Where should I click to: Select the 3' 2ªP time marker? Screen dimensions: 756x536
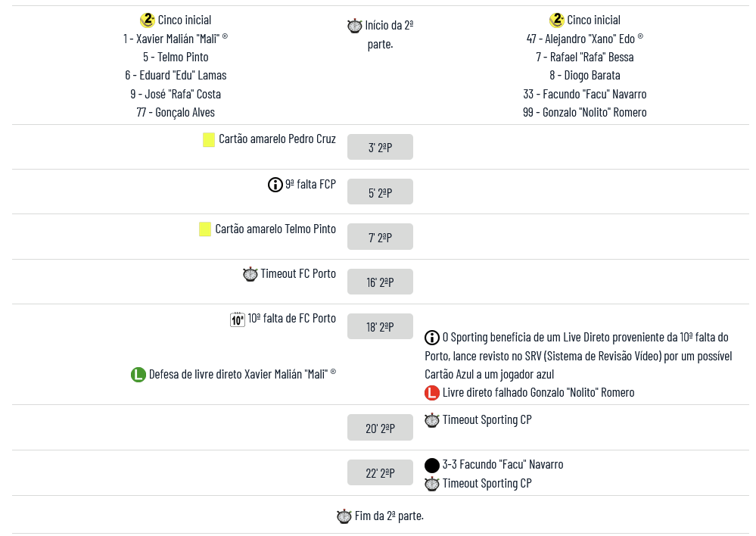click(380, 147)
